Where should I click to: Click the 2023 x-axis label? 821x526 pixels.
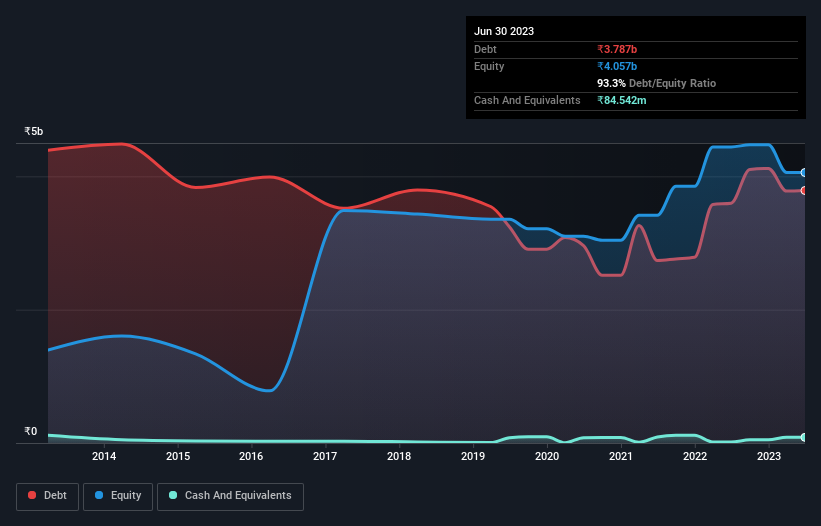[769, 456]
